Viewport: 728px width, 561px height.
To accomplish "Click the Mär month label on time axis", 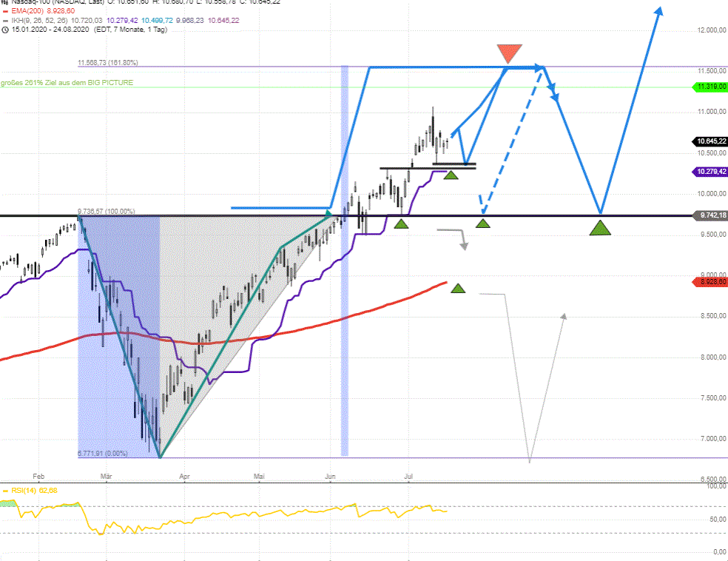I will (107, 477).
